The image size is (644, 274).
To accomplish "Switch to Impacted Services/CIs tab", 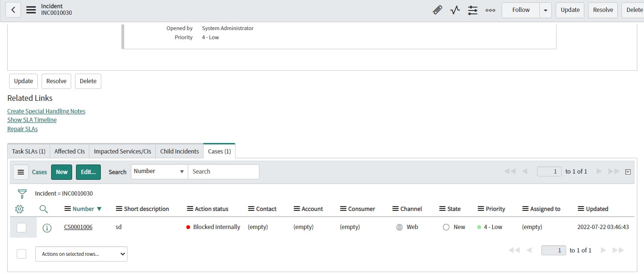I will (122, 151).
